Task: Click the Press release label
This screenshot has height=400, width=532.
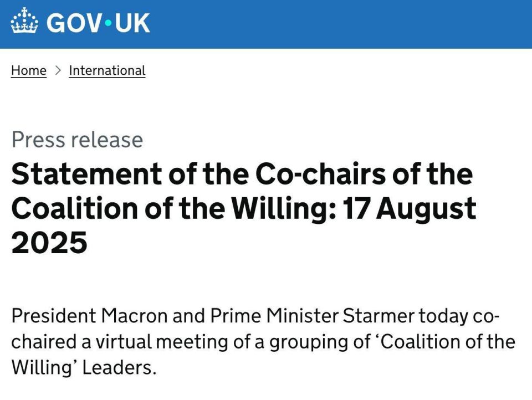Action: (77, 140)
